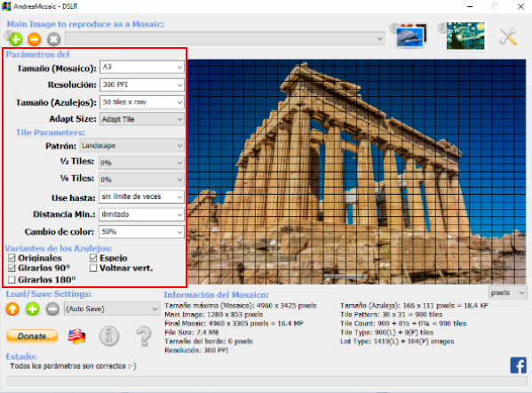Click the AndreaMosaic title bar app icon
Viewport: 532px width, 393px height.
(6, 6)
